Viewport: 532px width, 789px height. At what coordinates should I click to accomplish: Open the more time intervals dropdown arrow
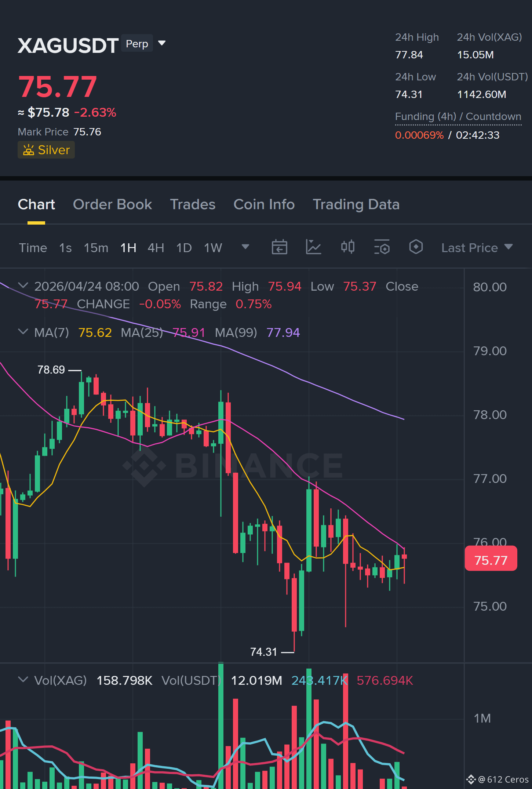click(x=245, y=247)
